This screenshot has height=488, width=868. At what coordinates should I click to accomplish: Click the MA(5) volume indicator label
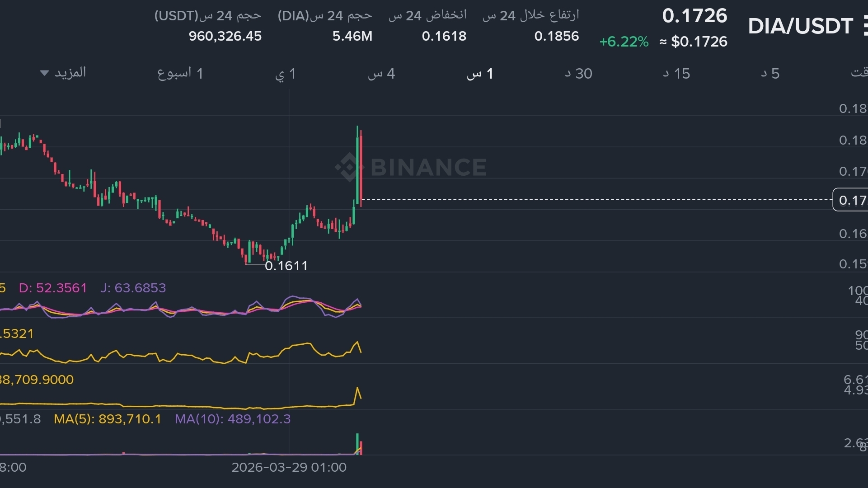click(x=108, y=419)
